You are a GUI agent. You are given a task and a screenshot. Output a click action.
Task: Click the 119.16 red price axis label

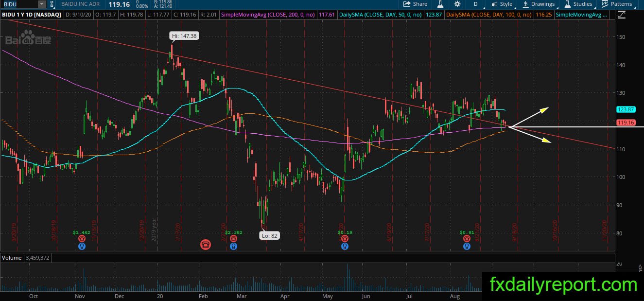pyautogui.click(x=626, y=123)
